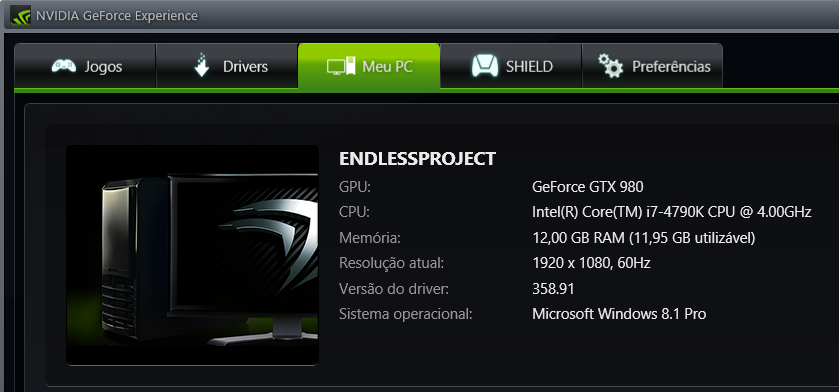The width and height of the screenshot is (839, 392).
Task: Switch to the Drivers tab
Action: (x=227, y=66)
